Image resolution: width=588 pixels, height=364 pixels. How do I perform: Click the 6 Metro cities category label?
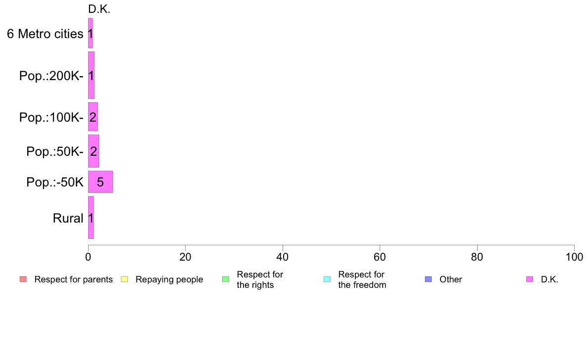tap(45, 34)
